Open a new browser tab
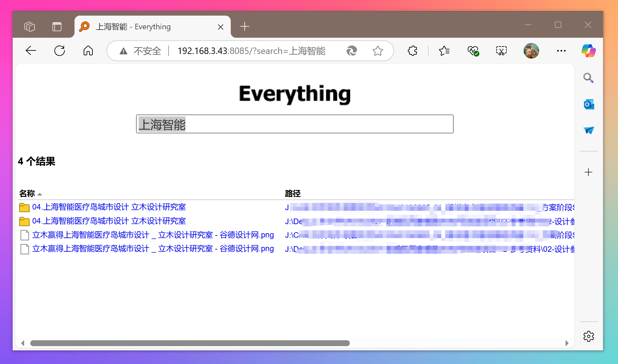 (x=244, y=26)
